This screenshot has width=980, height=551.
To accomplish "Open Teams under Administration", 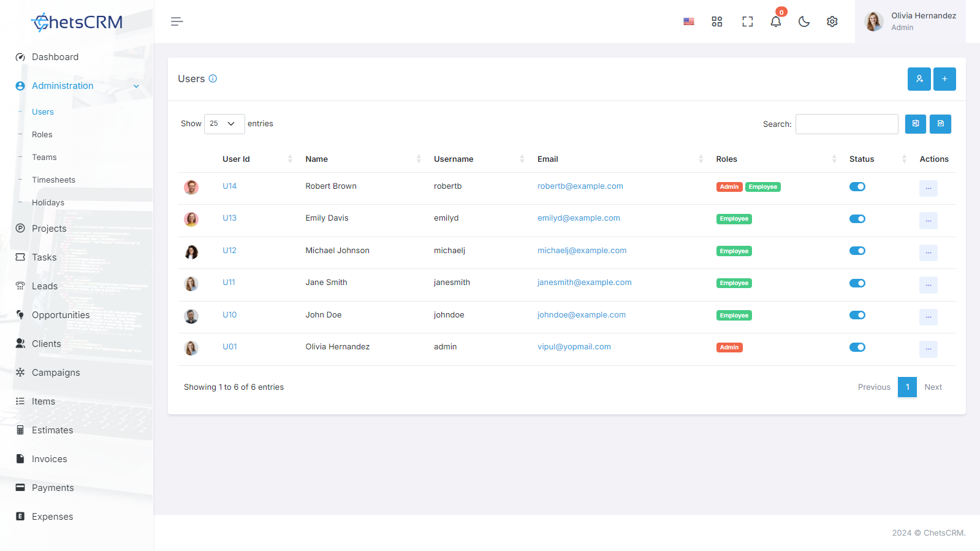I will pos(44,158).
